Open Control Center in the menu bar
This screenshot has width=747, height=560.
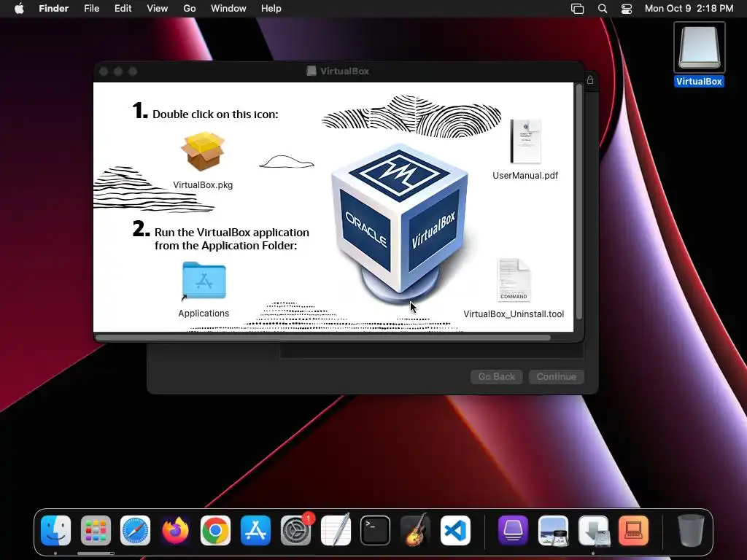click(x=627, y=9)
